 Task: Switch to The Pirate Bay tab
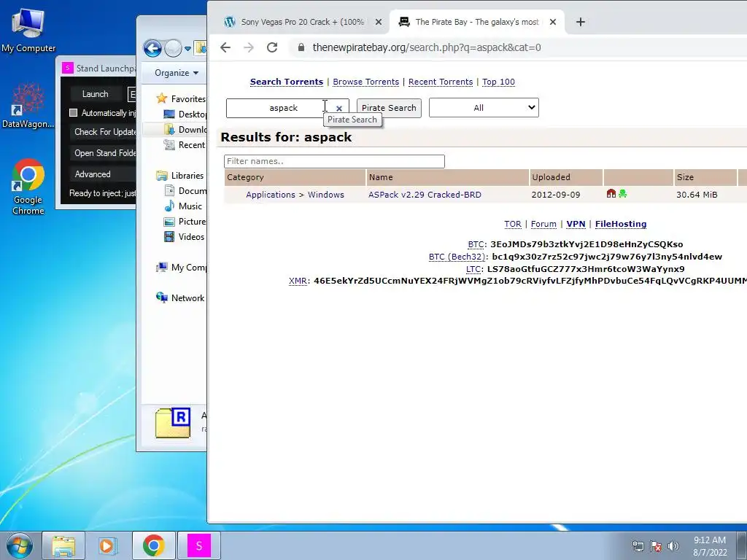tap(477, 22)
